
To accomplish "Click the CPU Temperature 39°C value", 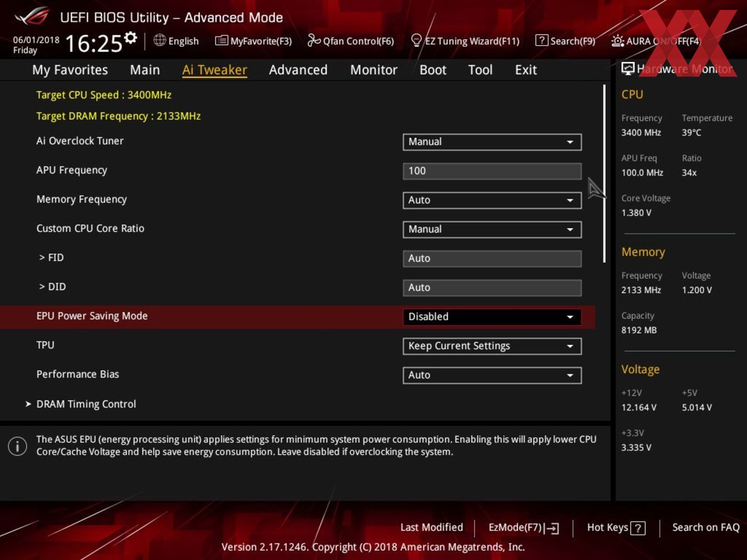I will click(692, 132).
